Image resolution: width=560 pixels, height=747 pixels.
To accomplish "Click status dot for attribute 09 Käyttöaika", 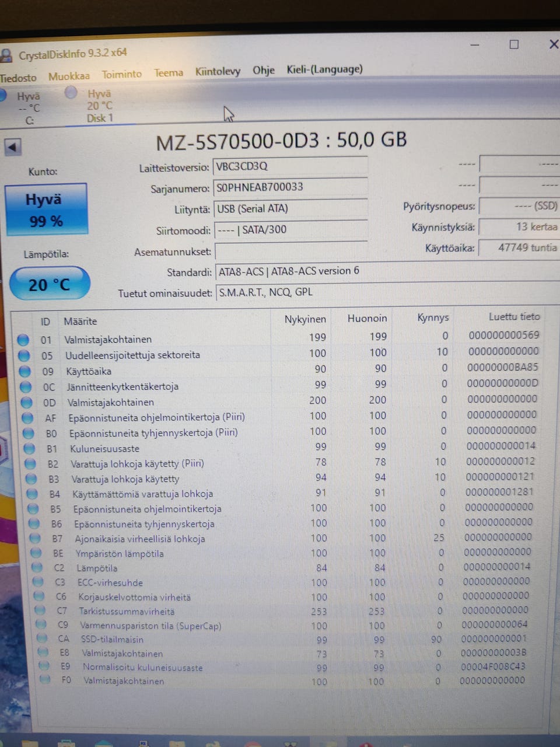I will (x=25, y=371).
